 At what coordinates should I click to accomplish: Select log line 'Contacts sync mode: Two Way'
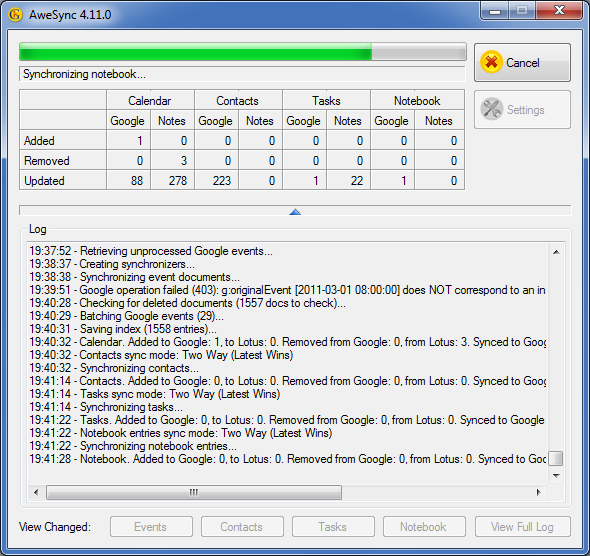161,355
